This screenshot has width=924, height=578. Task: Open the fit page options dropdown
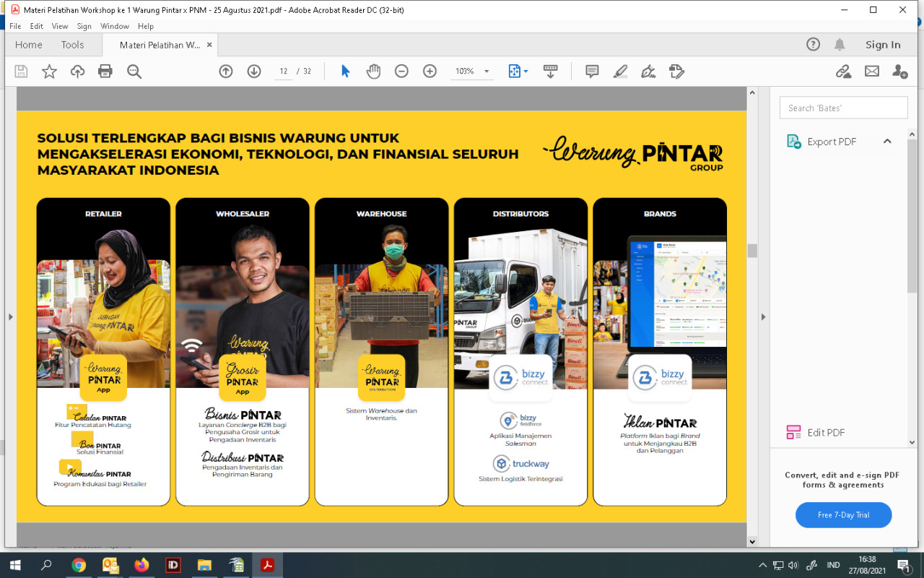[x=526, y=72]
